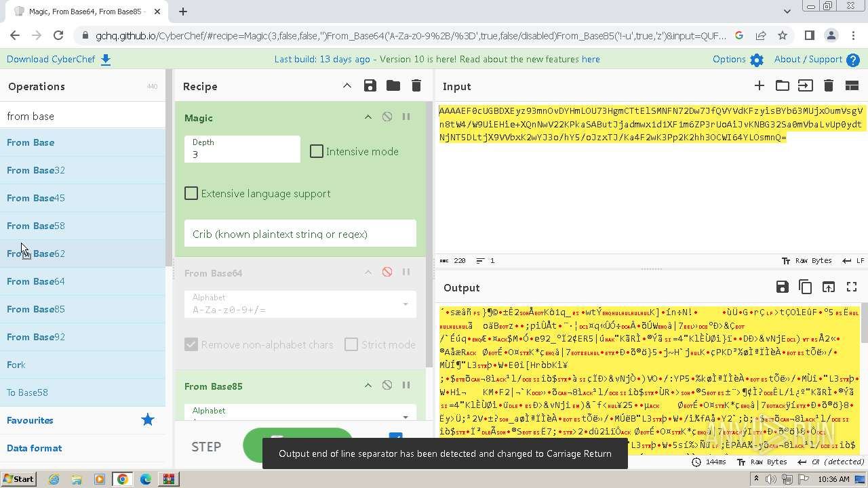Replace input with output
Screen dimensions: 868x488
[x=829, y=287]
